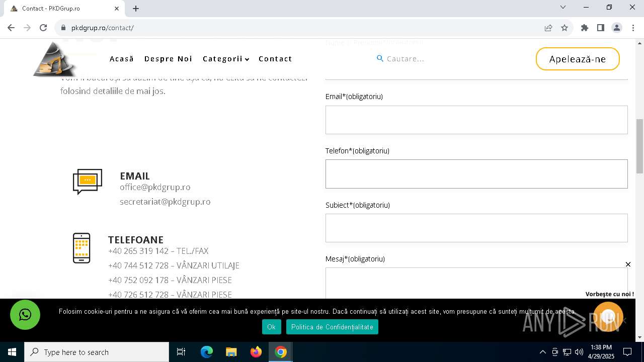This screenshot has height=362, width=644.
Task: Click office@pkdgrup.ro email link
Action: tap(155, 187)
